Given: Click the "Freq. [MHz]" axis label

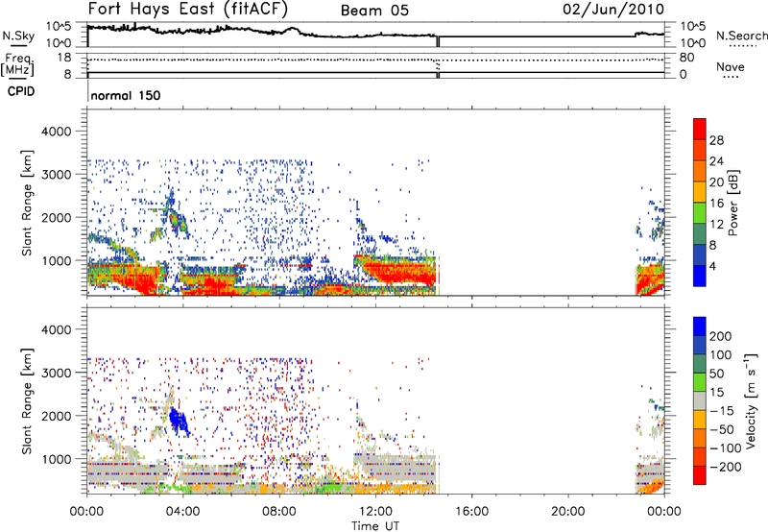Looking at the screenshot, I should tap(17, 65).
